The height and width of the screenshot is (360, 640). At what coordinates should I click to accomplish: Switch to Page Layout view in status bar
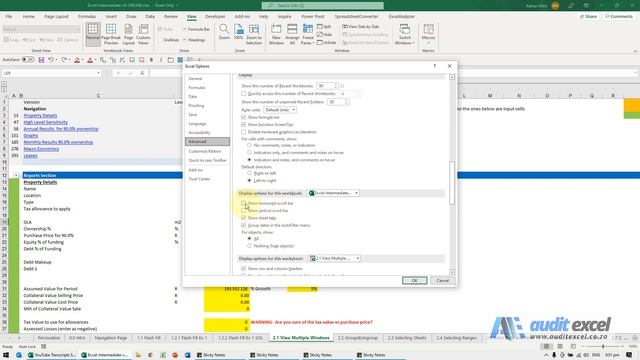click(560, 347)
